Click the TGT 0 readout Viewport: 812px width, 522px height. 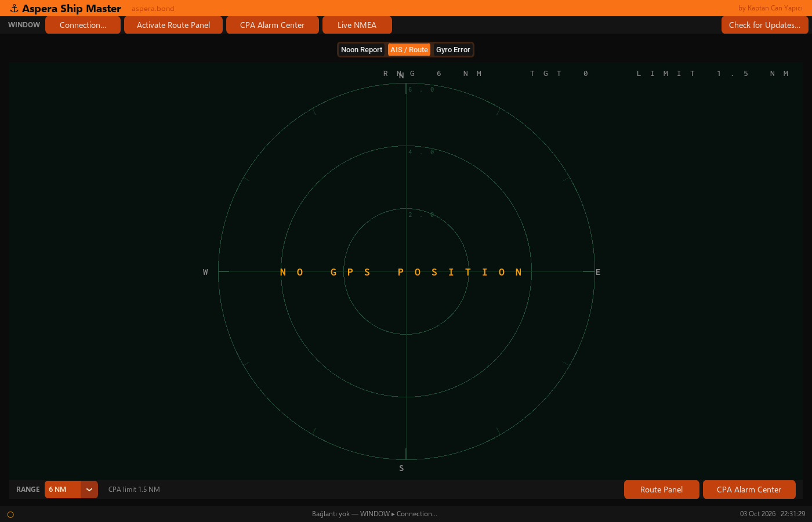[x=559, y=74]
